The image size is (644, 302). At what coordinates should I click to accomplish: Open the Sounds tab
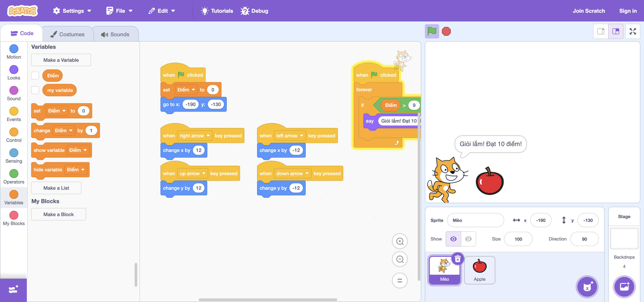pos(116,34)
